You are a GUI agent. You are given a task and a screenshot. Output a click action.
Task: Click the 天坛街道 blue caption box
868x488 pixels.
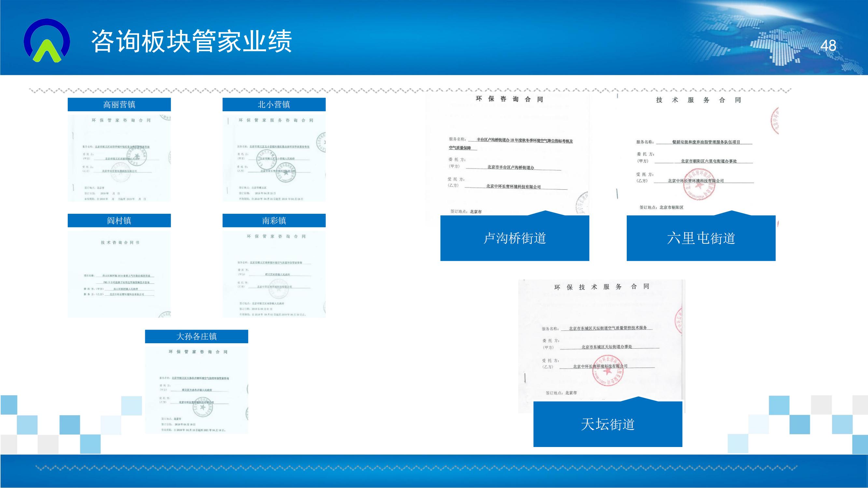[608, 424]
